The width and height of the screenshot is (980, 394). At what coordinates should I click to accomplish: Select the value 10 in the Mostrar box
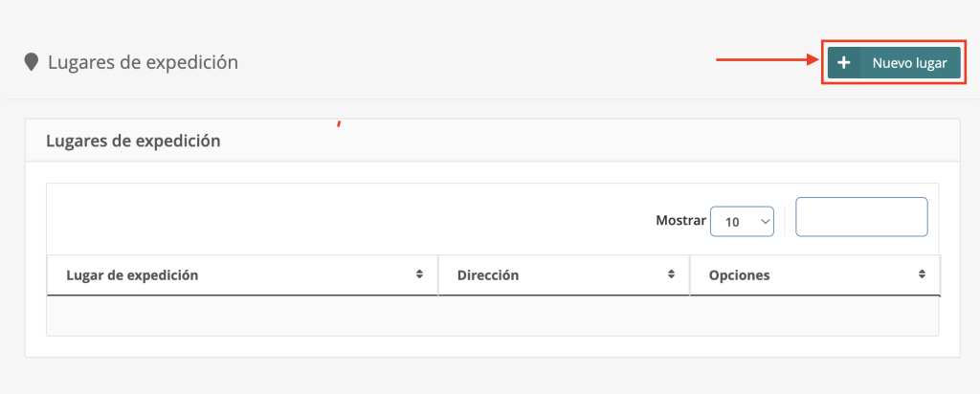(x=732, y=221)
